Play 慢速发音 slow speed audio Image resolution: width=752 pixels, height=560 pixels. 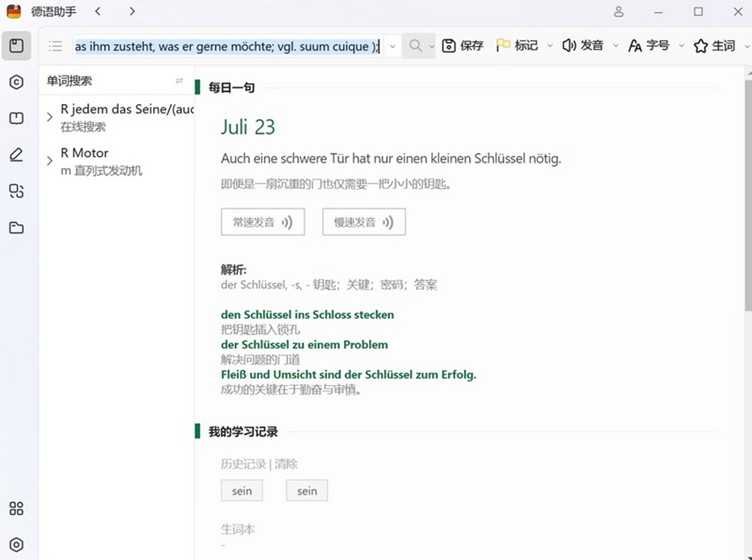(364, 222)
